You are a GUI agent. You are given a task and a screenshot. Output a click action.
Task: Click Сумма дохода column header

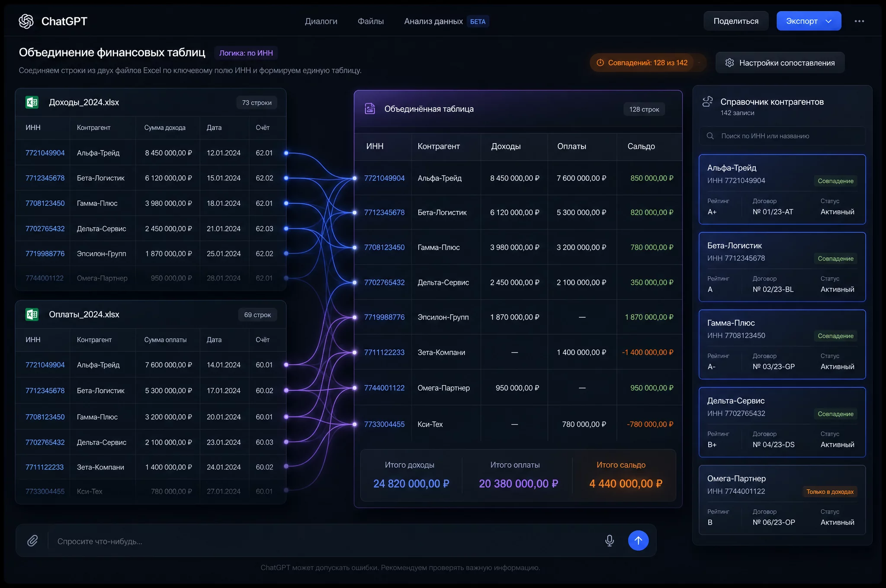165,128
